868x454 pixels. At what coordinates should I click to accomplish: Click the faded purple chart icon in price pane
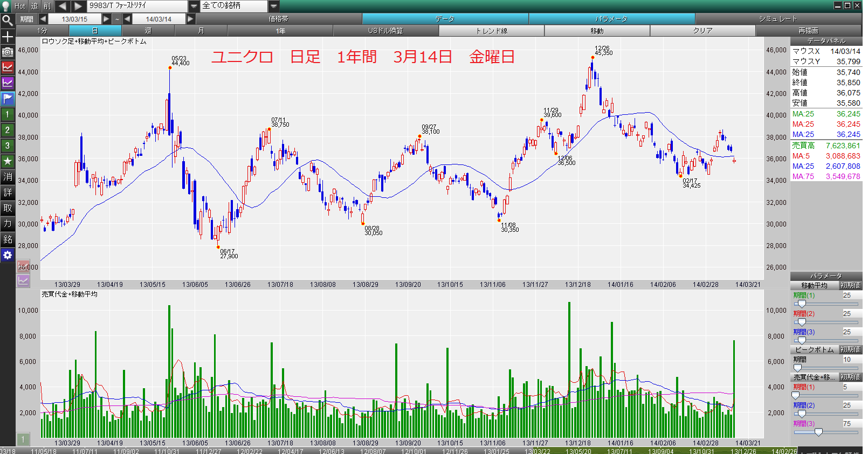(x=23, y=280)
